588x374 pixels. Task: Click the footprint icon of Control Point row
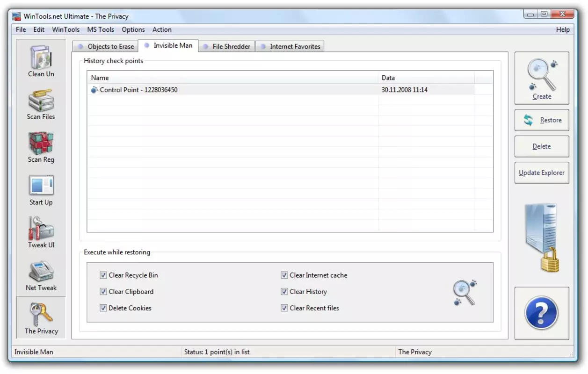[94, 90]
